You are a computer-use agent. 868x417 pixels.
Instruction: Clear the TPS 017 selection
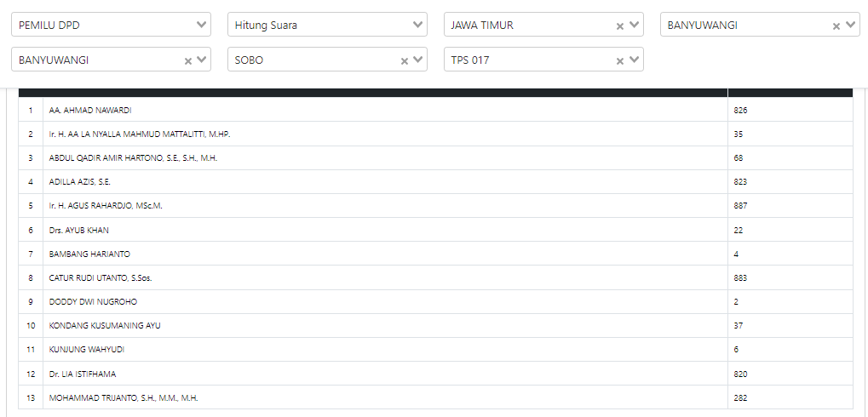point(620,60)
